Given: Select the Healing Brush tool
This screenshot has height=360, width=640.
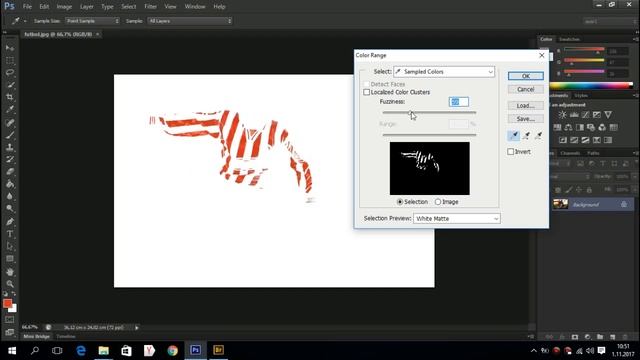Looking at the screenshot, I should (10, 122).
